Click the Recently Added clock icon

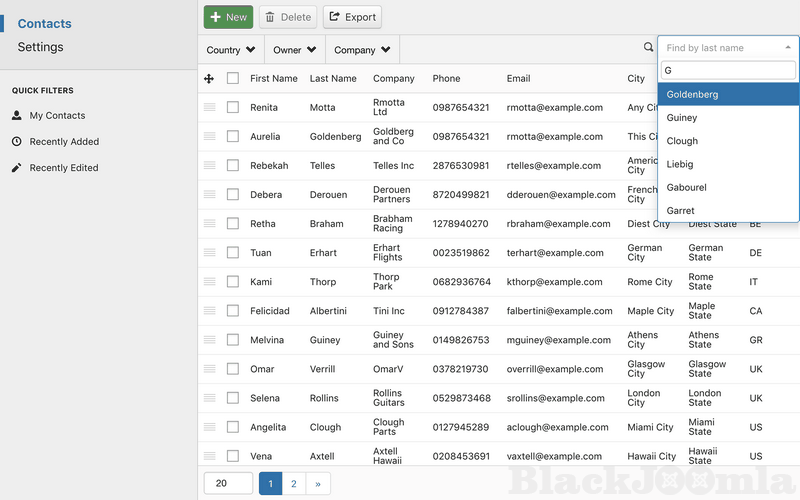(17, 141)
